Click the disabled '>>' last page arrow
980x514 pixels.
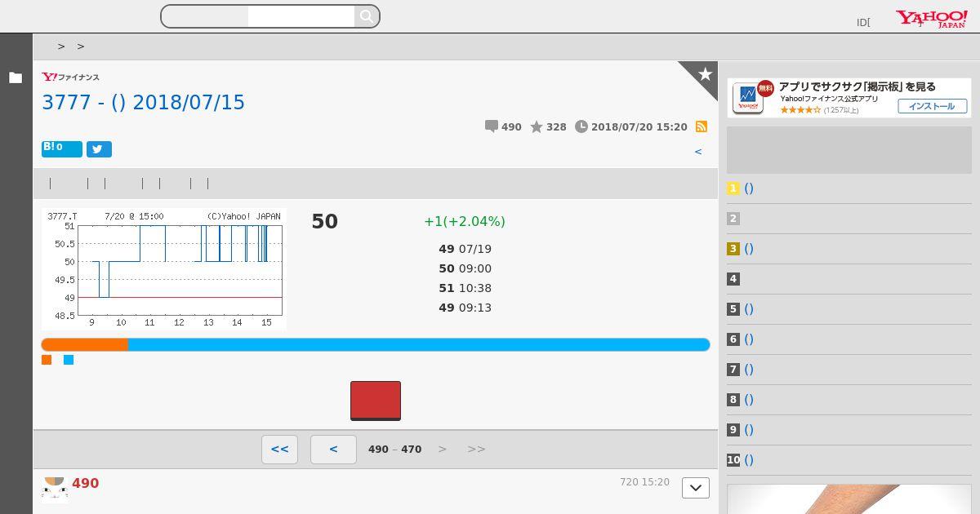coord(476,450)
